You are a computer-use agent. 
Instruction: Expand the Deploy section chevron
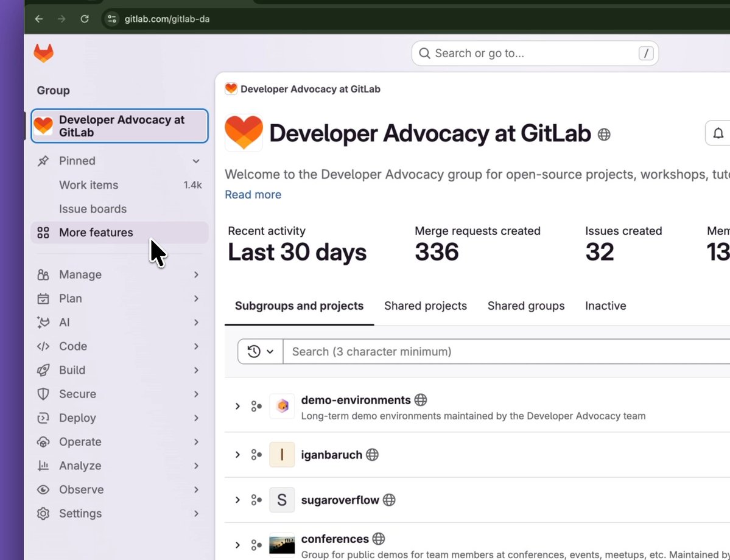(196, 418)
